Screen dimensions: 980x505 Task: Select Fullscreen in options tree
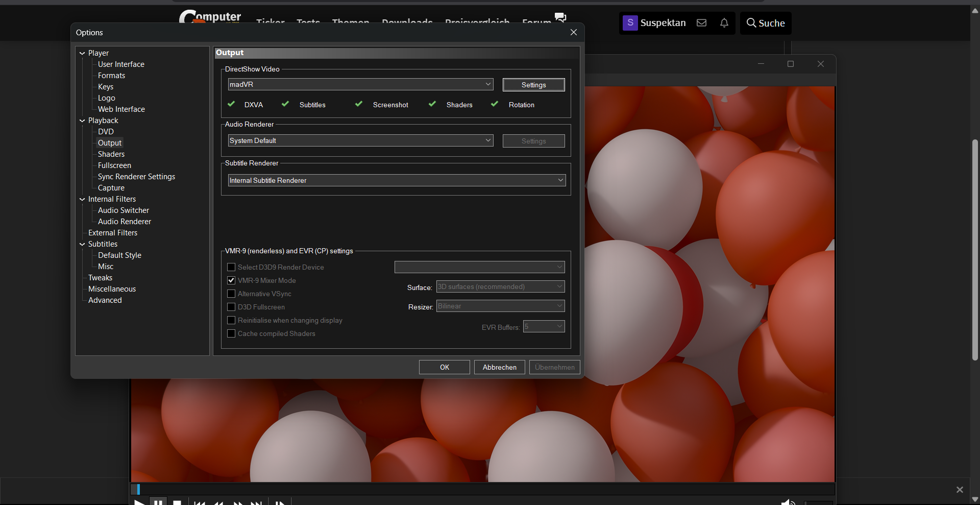[x=114, y=165]
